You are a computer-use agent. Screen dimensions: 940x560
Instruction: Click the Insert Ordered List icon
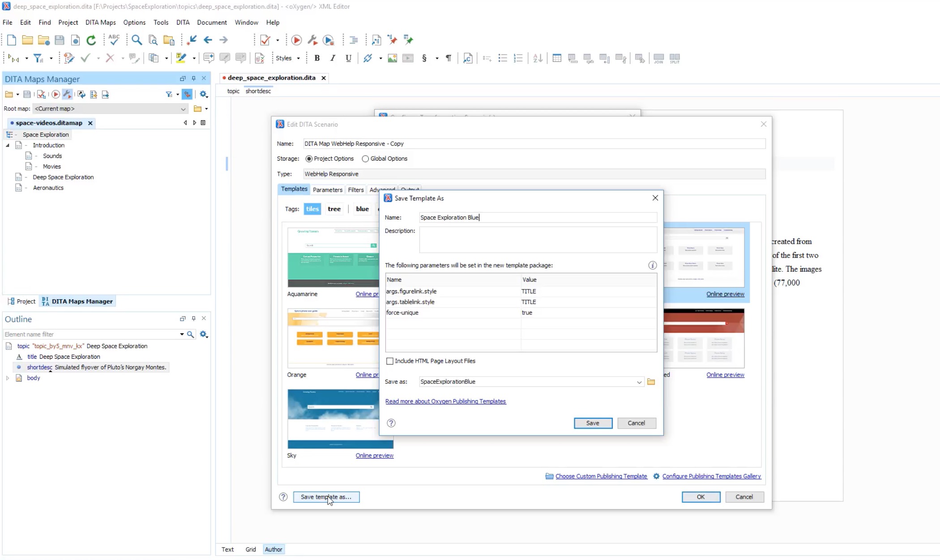[x=518, y=58]
